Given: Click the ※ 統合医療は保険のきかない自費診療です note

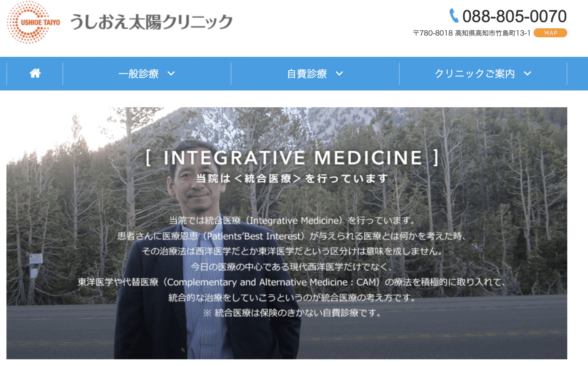Looking at the screenshot, I should click(x=292, y=313).
